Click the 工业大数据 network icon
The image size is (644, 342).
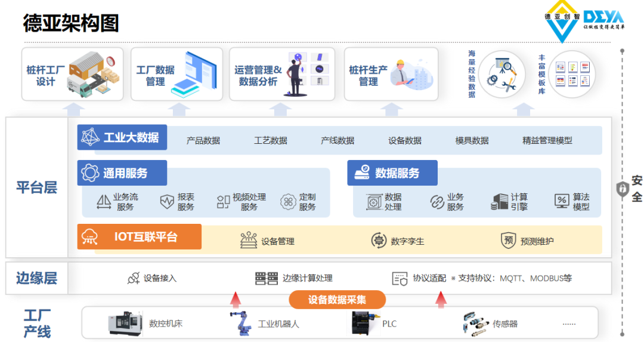[x=90, y=137]
